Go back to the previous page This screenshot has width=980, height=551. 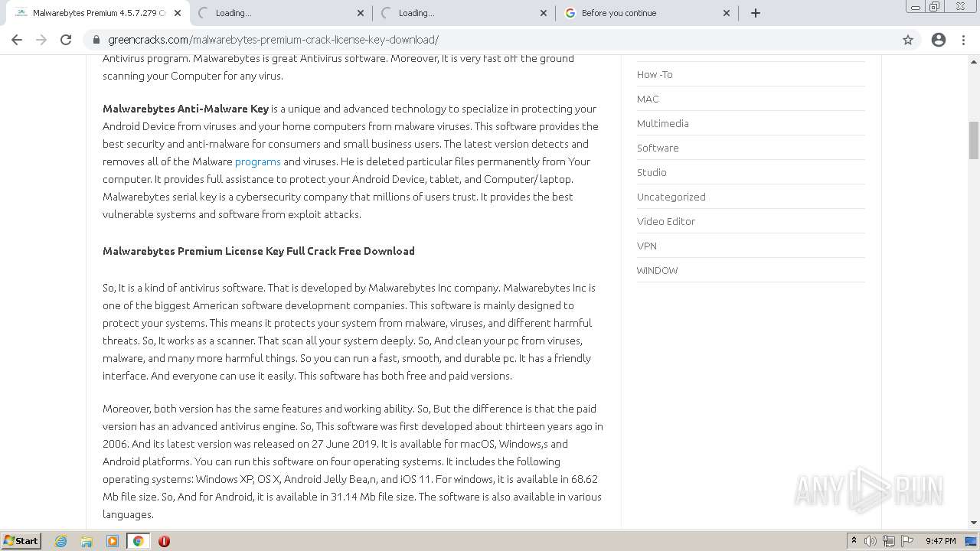(17, 40)
